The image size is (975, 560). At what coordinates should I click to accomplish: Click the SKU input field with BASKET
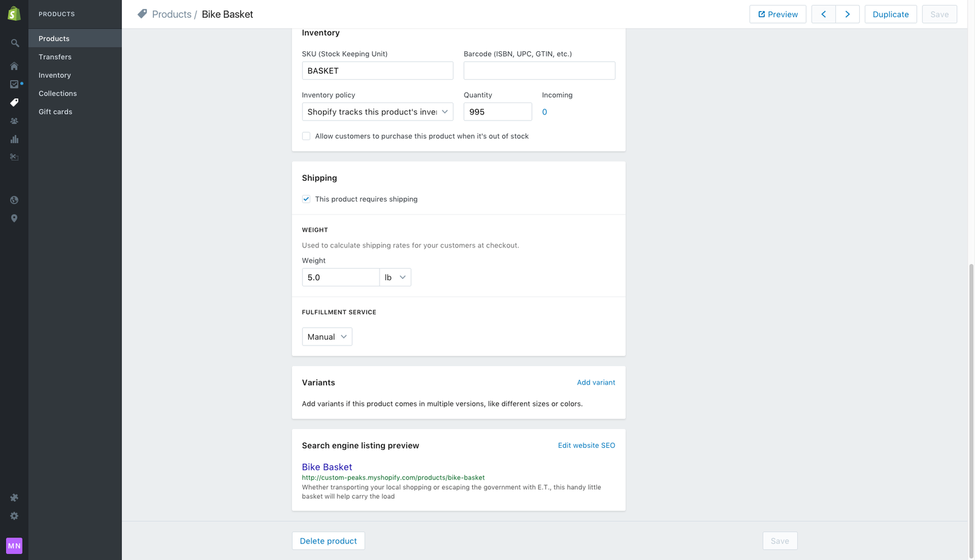378,71
